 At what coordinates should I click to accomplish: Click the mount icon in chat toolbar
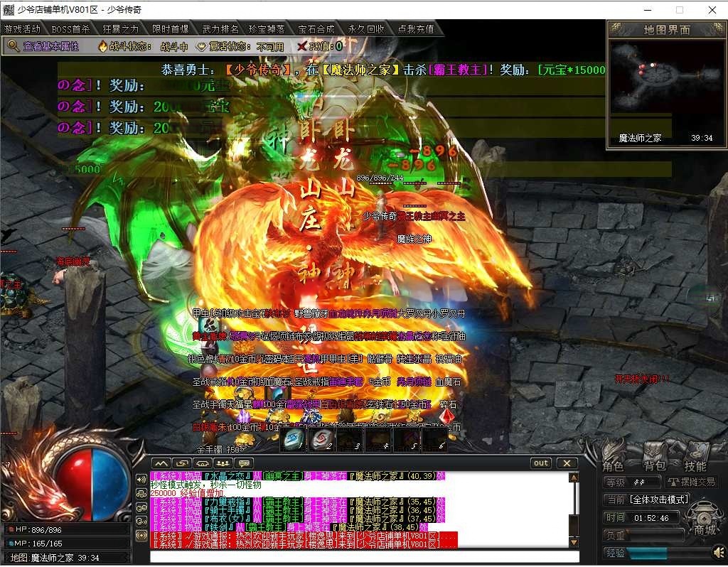pos(203,463)
